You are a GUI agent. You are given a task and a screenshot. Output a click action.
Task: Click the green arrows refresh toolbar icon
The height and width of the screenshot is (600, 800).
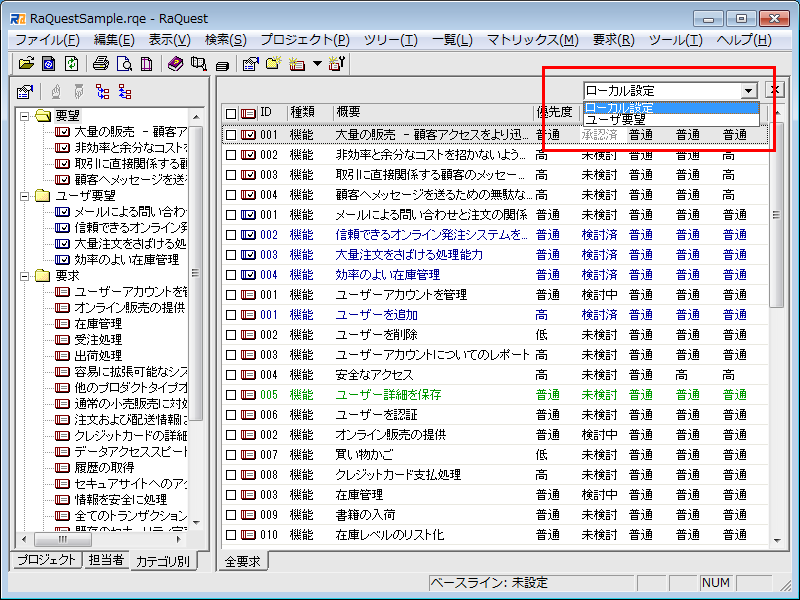click(x=71, y=64)
